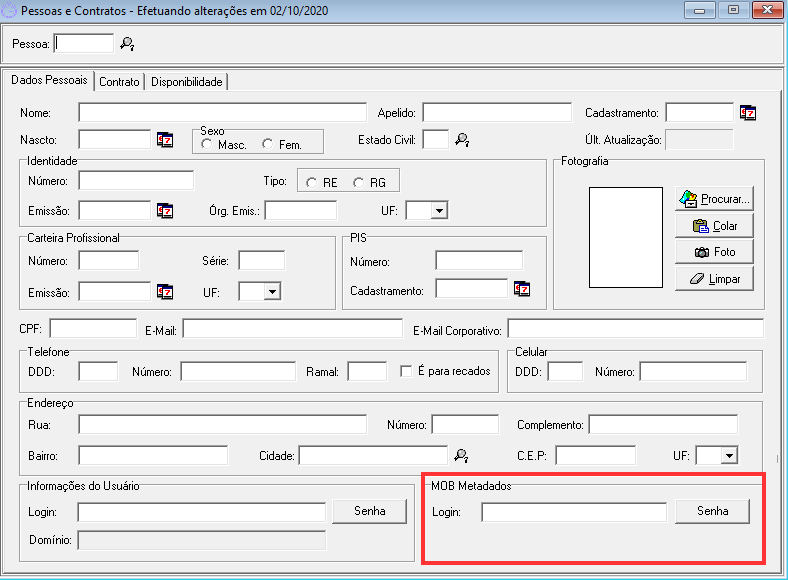Open the Carteira Profissional UF dropdown
This screenshot has width=788, height=580.
pos(272,292)
